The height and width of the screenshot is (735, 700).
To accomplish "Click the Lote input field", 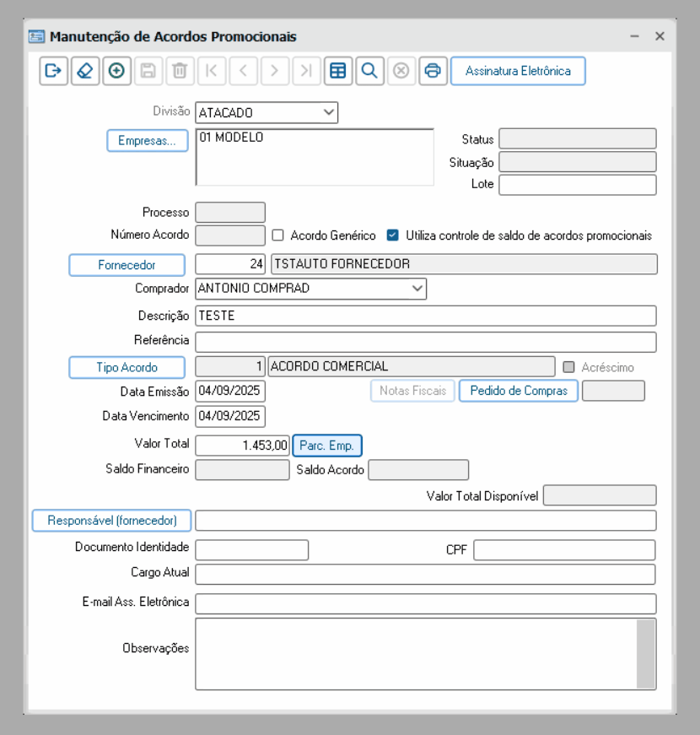I will [577, 185].
